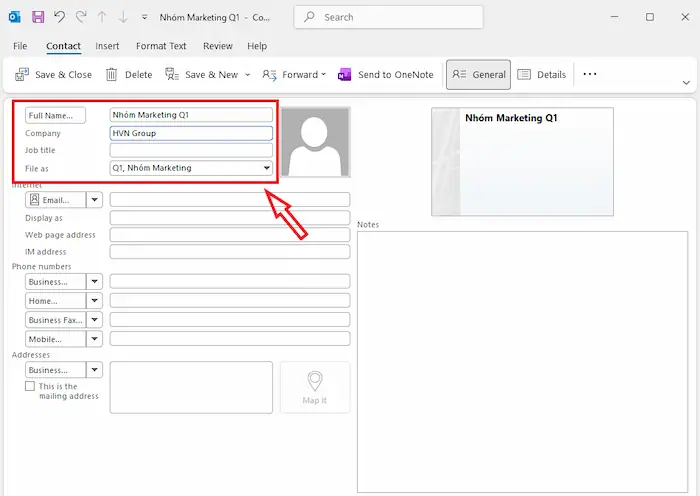Open the Insert tab
Screen dimensions: 700x496
click(107, 46)
